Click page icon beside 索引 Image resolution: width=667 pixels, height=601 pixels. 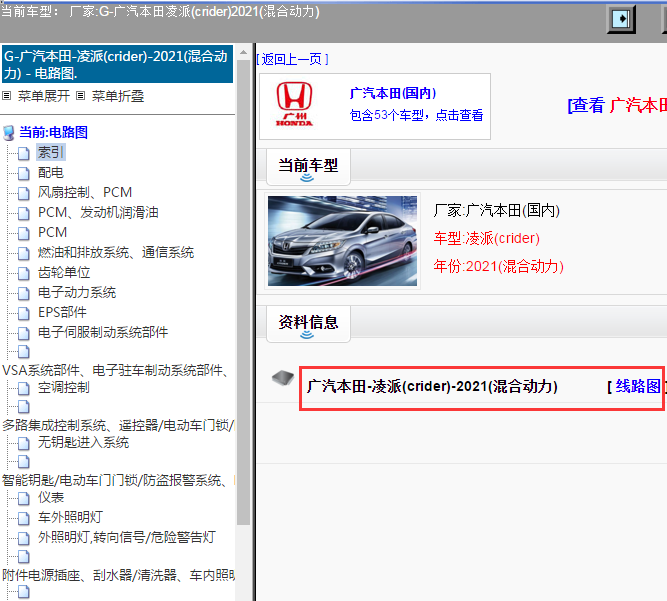[24, 153]
